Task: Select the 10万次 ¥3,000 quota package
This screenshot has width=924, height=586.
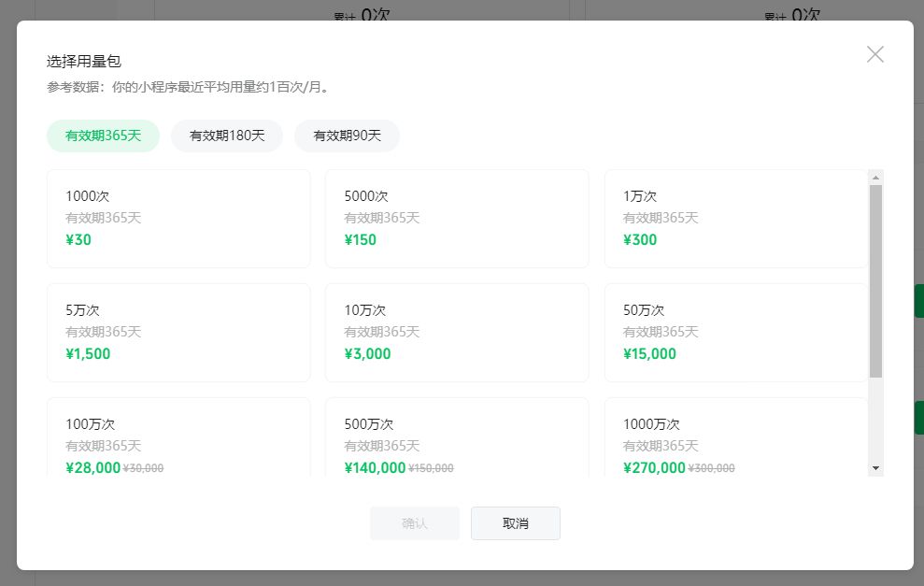Action: click(x=457, y=332)
